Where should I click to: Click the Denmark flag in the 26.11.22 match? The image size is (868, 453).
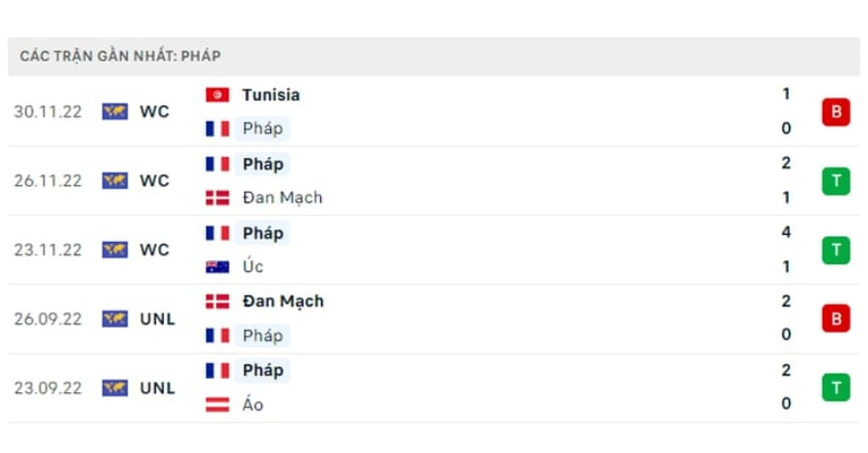tap(217, 198)
